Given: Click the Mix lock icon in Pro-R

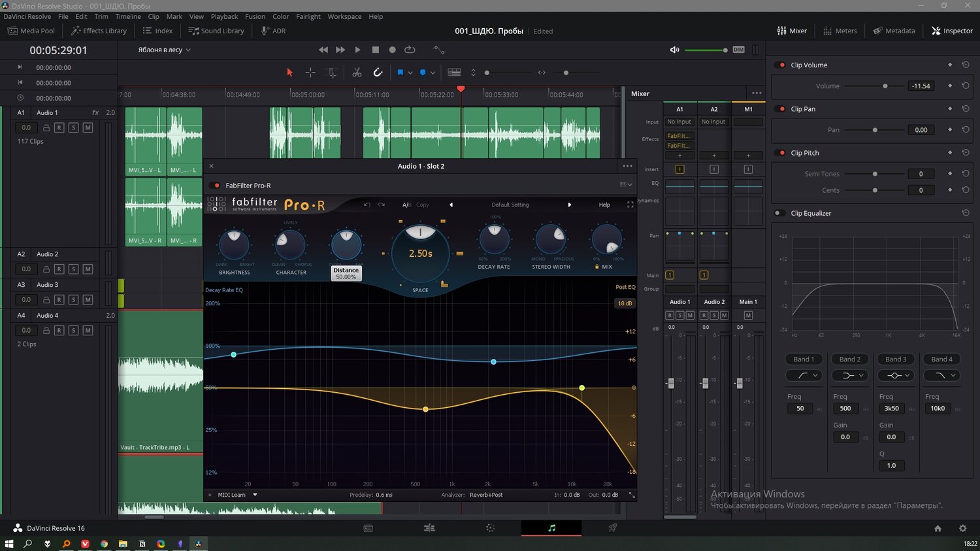Looking at the screenshot, I should 596,267.
